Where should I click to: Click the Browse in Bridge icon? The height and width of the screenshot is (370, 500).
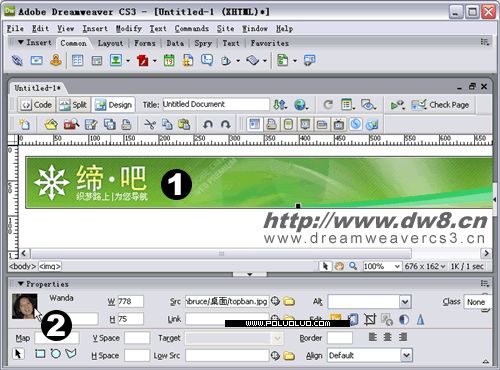click(71, 124)
